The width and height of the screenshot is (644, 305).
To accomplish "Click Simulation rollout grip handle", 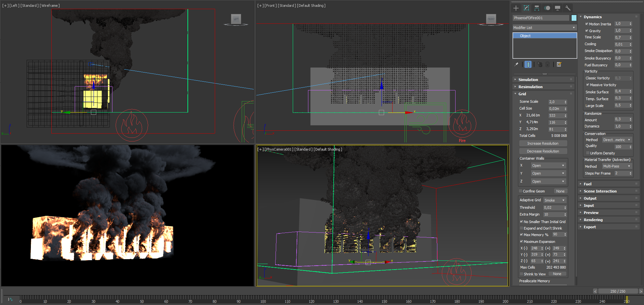I will tap(571, 80).
